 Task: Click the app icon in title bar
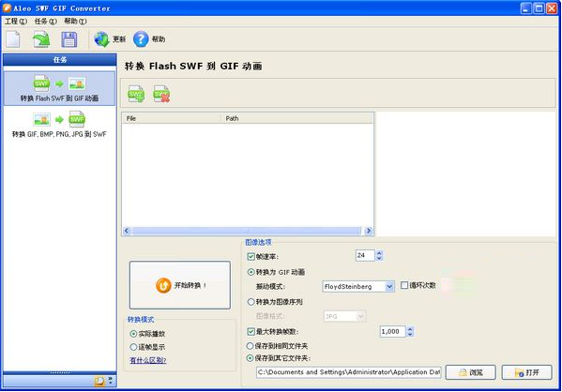7,8
